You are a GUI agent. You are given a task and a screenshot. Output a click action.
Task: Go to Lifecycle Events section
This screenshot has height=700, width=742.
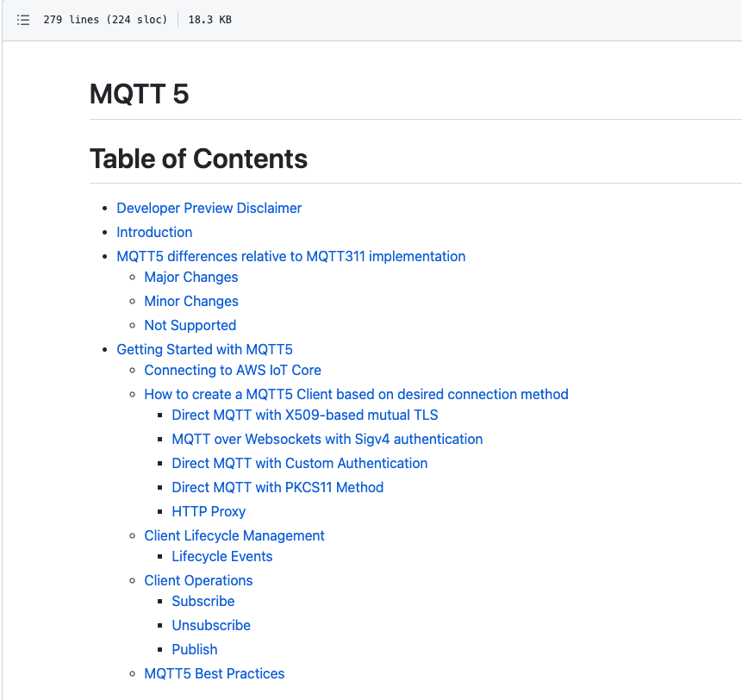[x=222, y=557]
